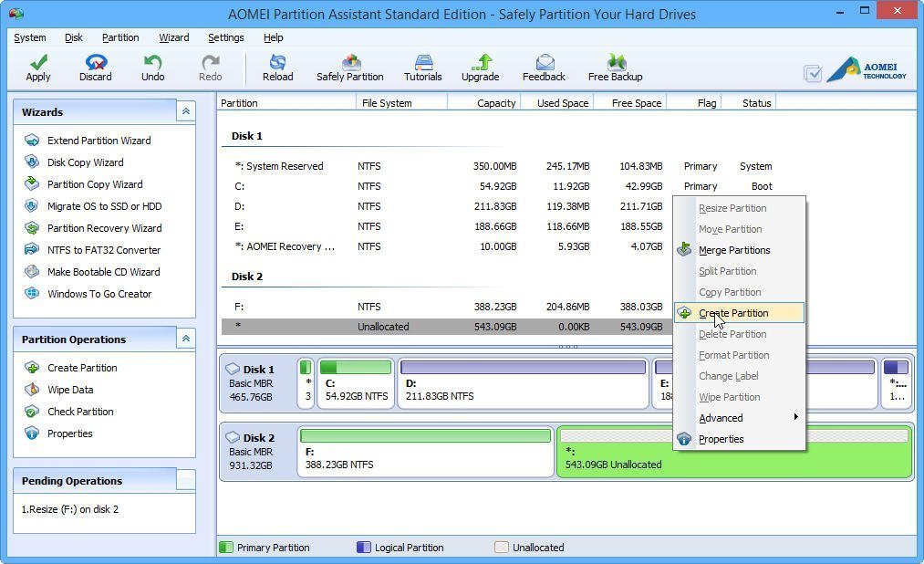Image resolution: width=924 pixels, height=564 pixels.
Task: Sort by the Capacity column header
Action: pos(483,103)
